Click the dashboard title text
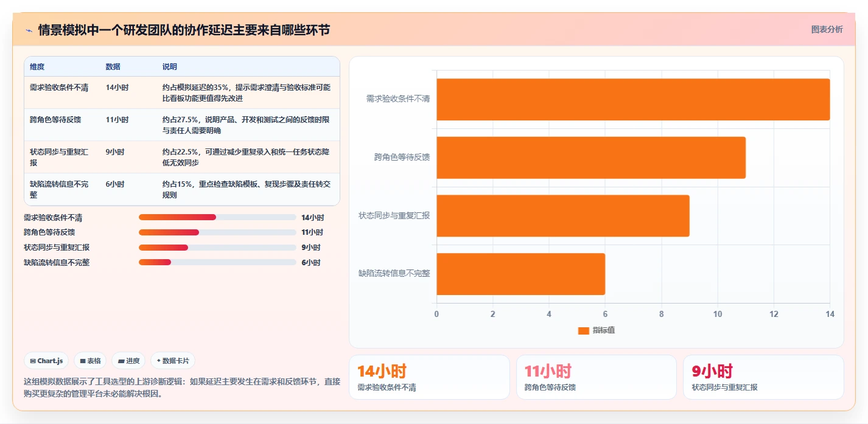868x424 pixels. [x=184, y=30]
